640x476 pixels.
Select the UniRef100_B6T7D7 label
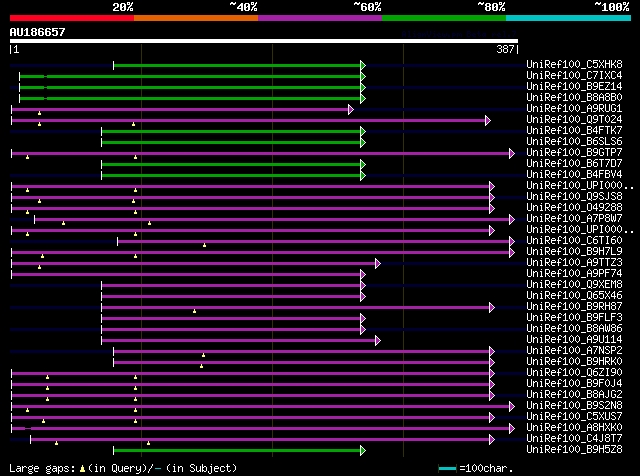click(x=574, y=163)
